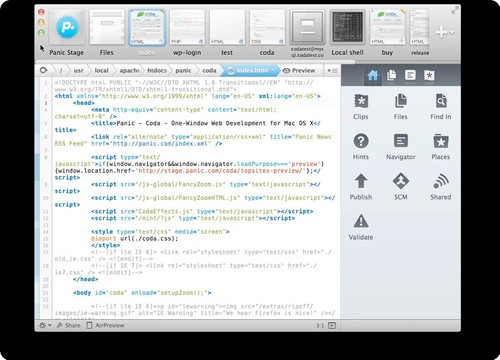Open the Shared tool
The image size is (500, 360).
click(x=441, y=187)
